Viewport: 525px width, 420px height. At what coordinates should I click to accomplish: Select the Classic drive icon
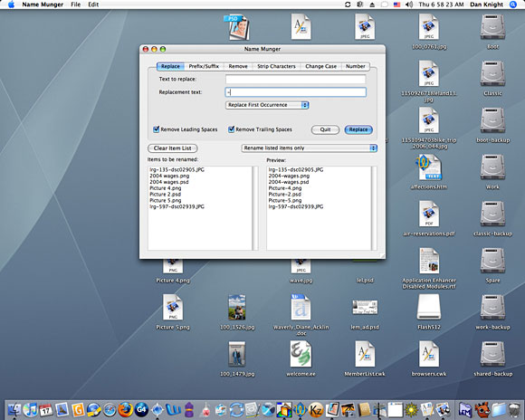(x=492, y=73)
